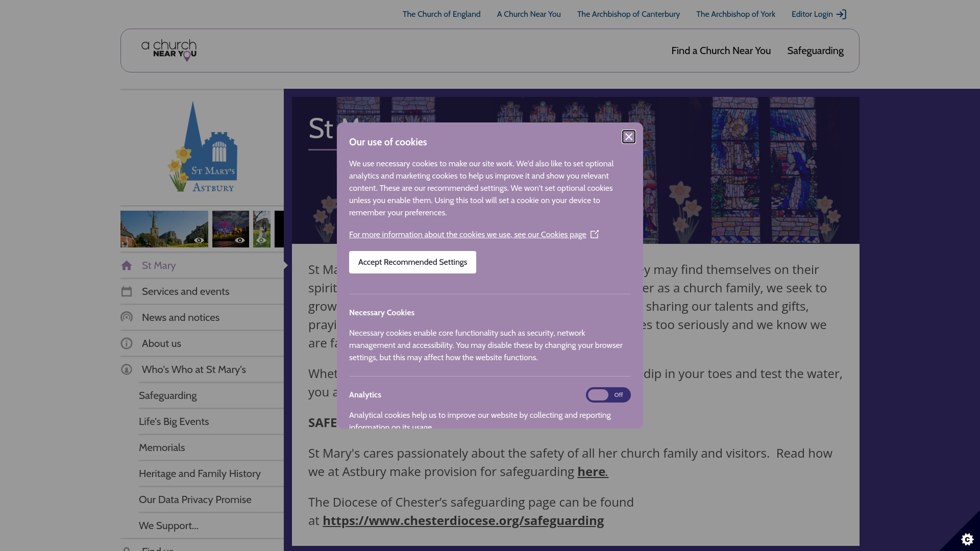This screenshot has height=551, width=980.
Task: Click the St Mary's Astbury church logo
Action: click(202, 147)
